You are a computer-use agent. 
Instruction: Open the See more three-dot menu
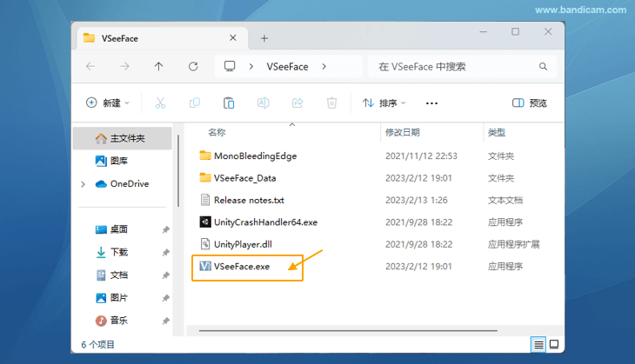point(431,103)
